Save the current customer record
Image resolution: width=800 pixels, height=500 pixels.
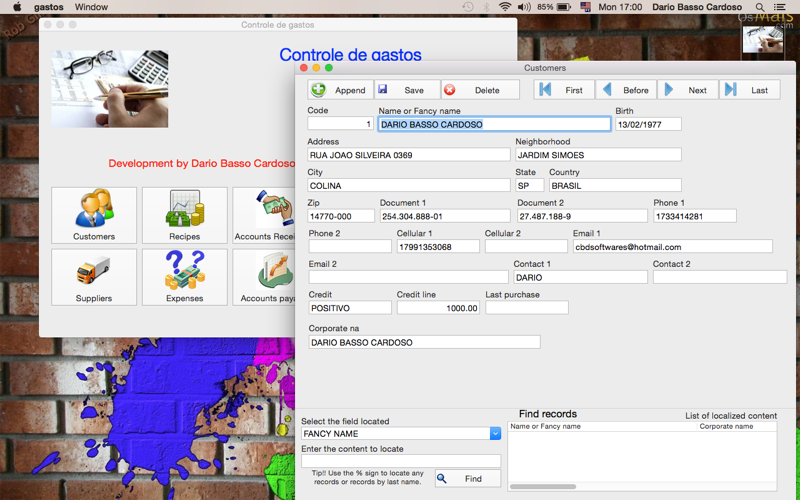point(407,90)
